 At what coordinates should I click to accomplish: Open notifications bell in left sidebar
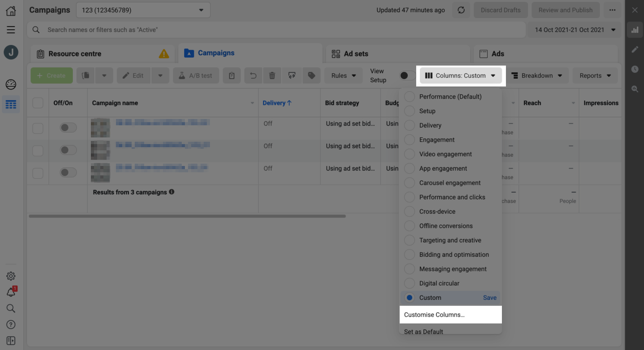(x=11, y=292)
